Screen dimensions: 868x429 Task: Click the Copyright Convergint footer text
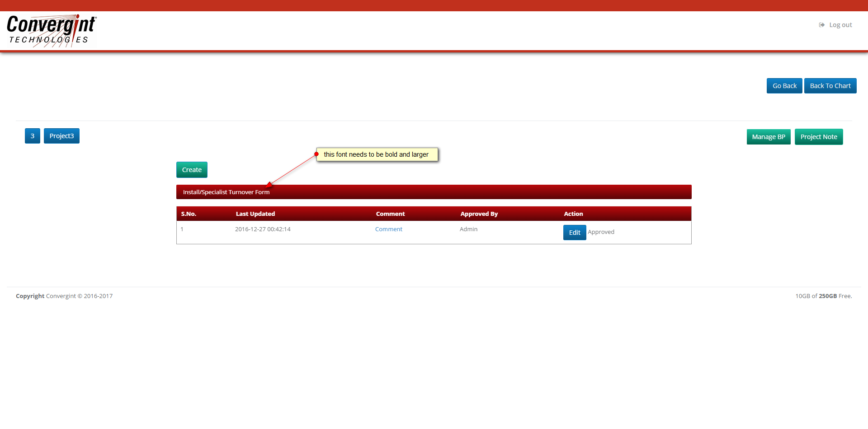pyautogui.click(x=64, y=296)
